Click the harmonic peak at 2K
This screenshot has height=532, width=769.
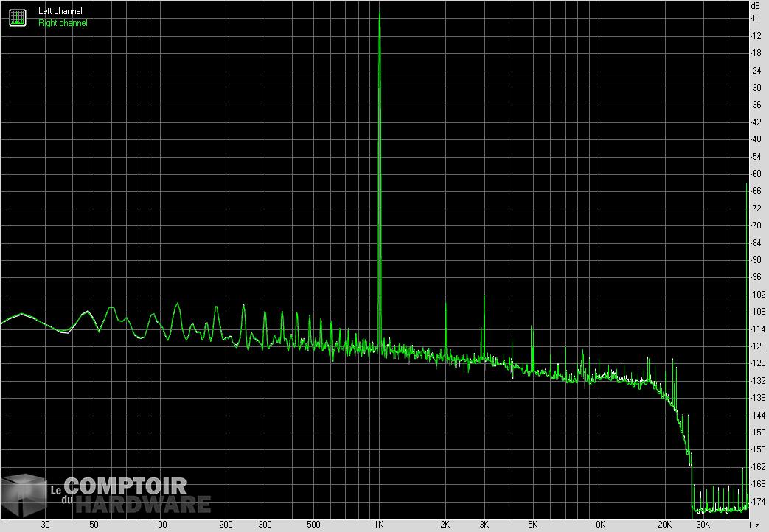[445, 304]
